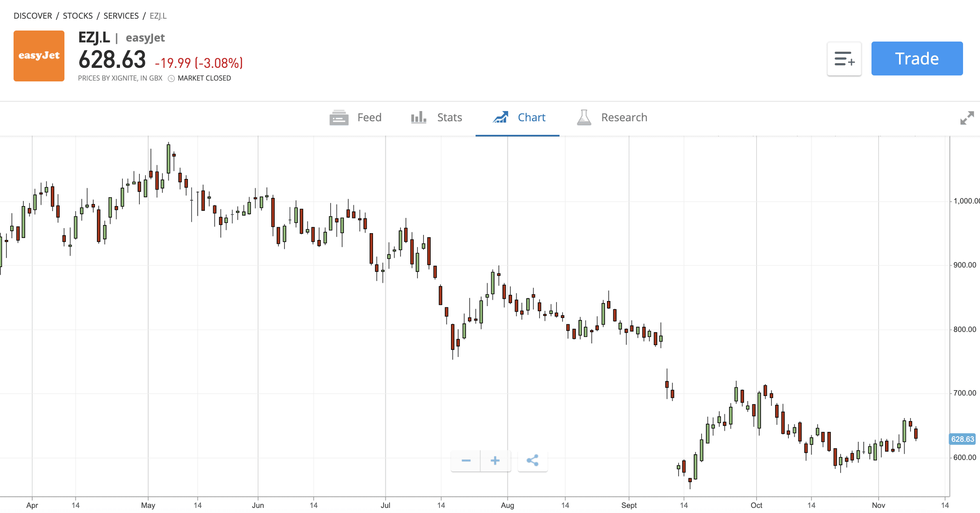Viewport: 980px width, 513px height.
Task: Open the Feed tab
Action: pyautogui.click(x=356, y=117)
